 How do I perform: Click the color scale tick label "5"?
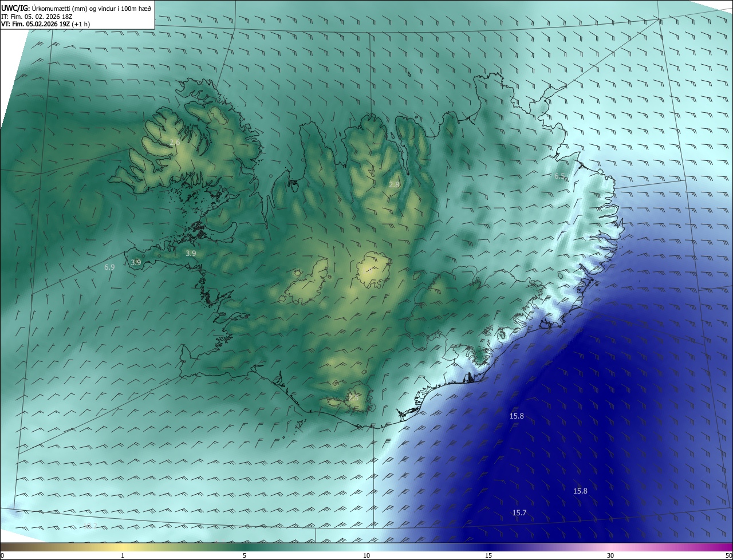[x=245, y=555]
